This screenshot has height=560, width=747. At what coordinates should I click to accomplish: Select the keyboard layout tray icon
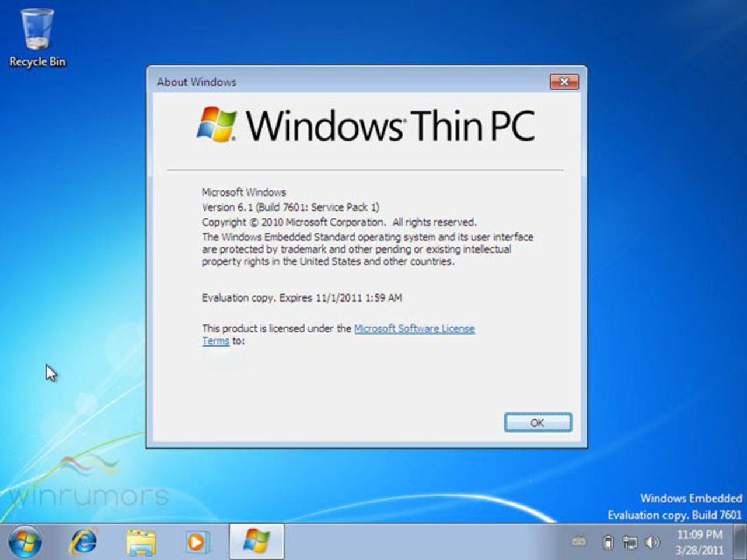(x=579, y=542)
